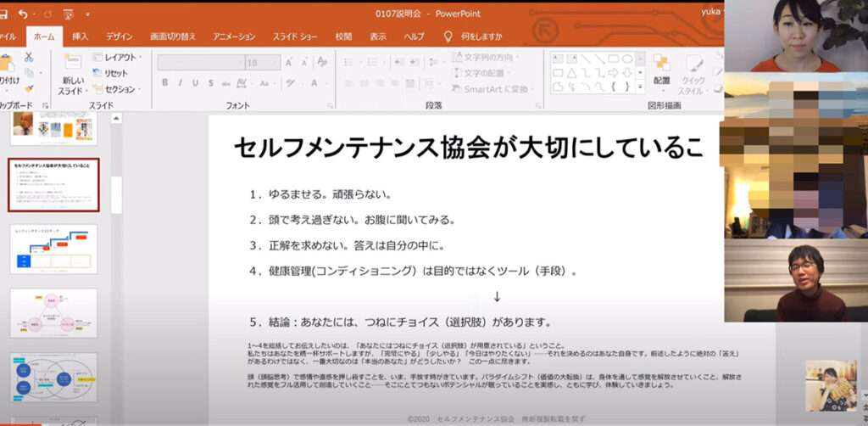Select the right brace shape
The image size is (868, 426).
click(x=627, y=87)
